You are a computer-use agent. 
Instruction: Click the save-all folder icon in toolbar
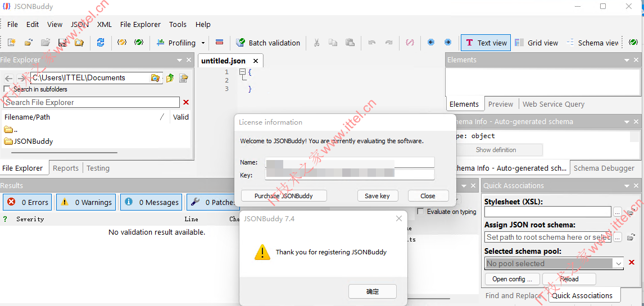click(x=79, y=43)
